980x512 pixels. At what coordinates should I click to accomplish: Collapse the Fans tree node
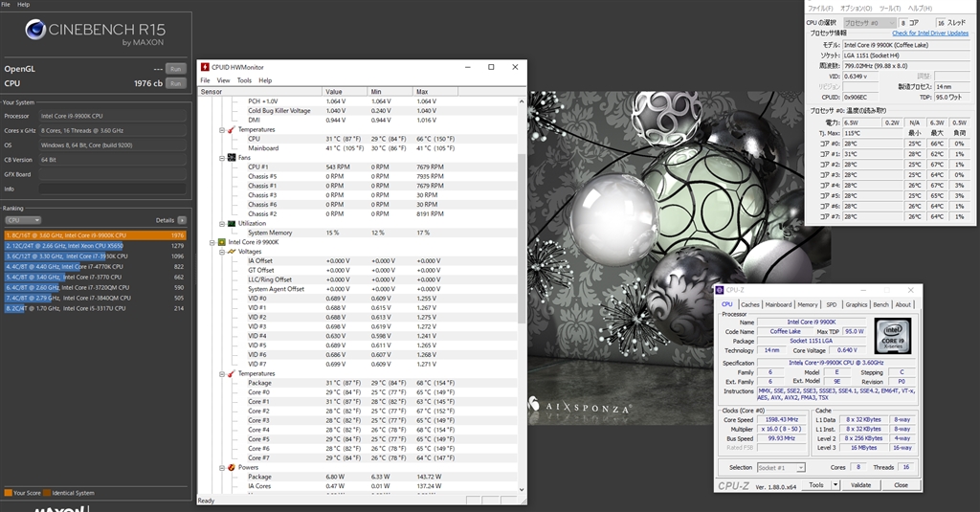(x=221, y=157)
